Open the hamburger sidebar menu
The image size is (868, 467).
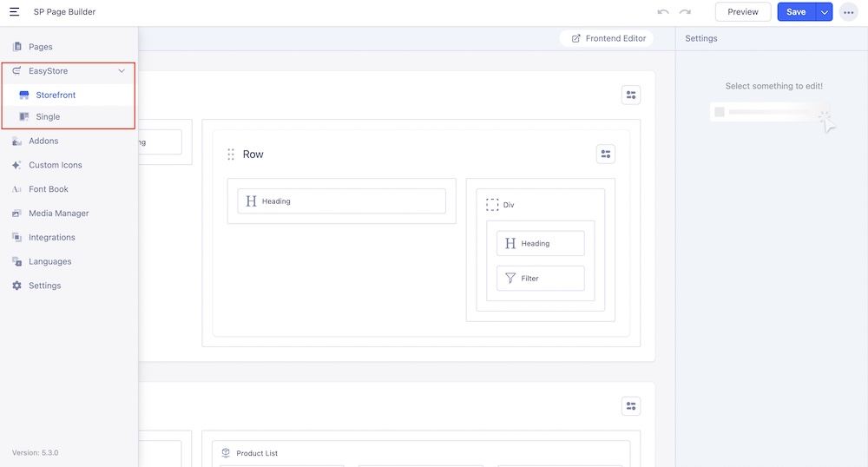pyautogui.click(x=15, y=12)
